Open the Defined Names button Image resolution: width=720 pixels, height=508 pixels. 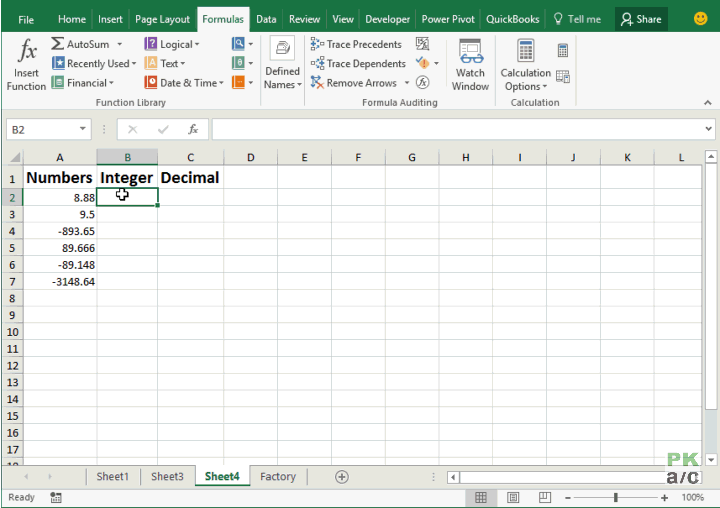282,64
